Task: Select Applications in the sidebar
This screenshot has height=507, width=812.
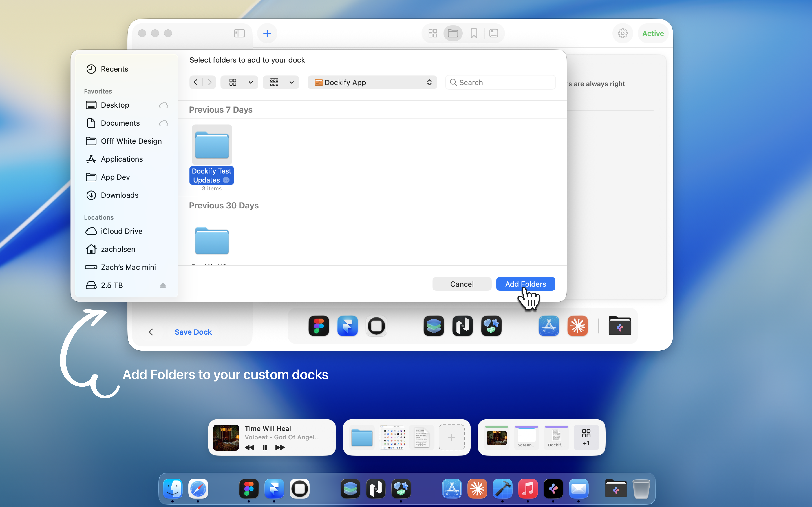Action: point(122,159)
